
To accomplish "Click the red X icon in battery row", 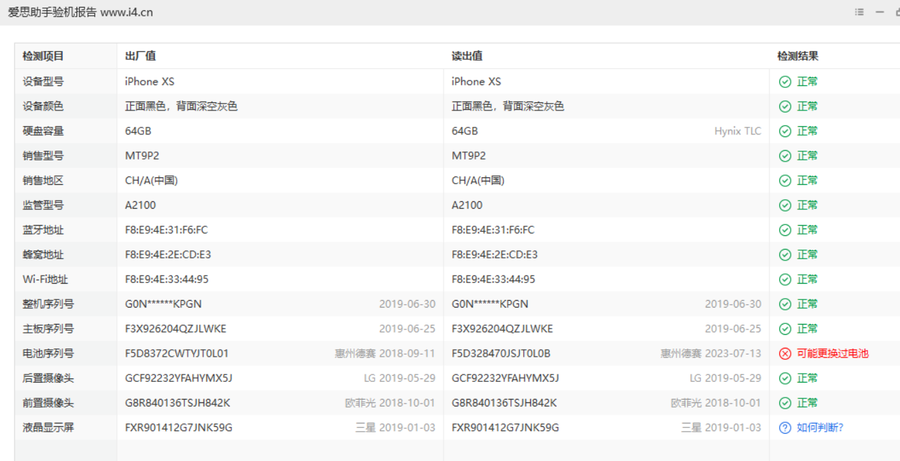I will [x=785, y=353].
